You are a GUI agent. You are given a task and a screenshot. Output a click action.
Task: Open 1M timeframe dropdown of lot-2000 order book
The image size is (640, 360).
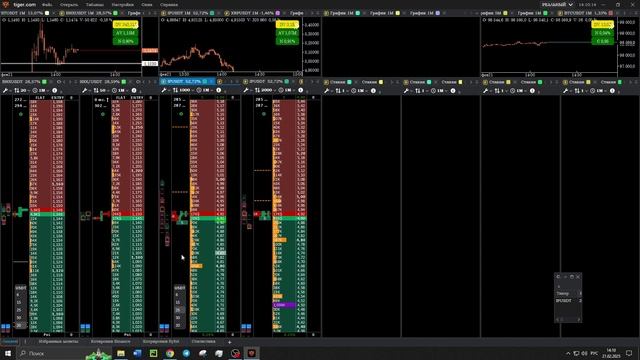tap(286, 90)
